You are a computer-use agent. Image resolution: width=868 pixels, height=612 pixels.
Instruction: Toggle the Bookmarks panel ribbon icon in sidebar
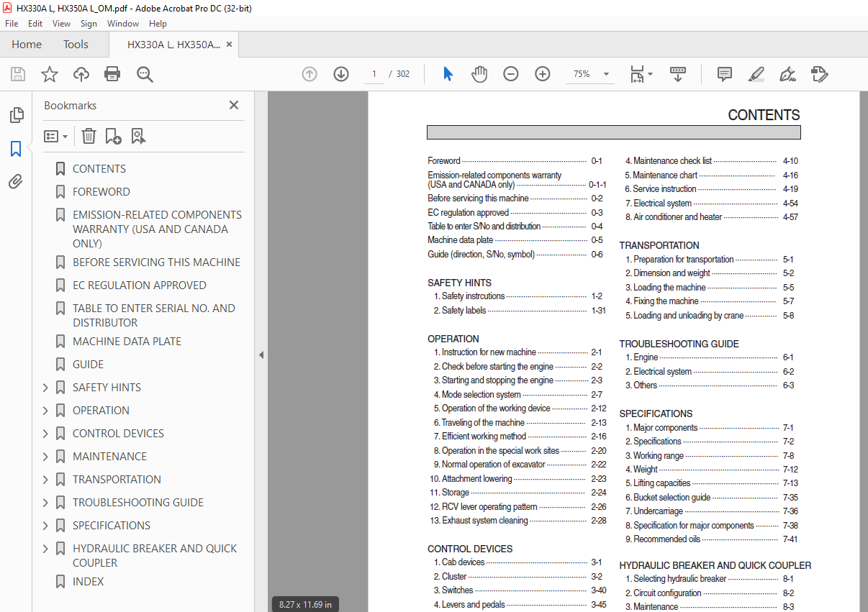[x=16, y=149]
